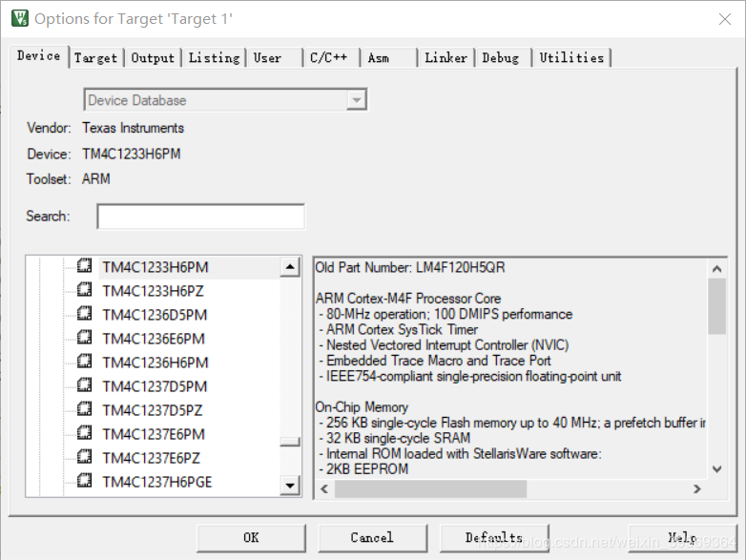The image size is (746, 560).
Task: Switch to the Utilities tab
Action: pos(571,58)
